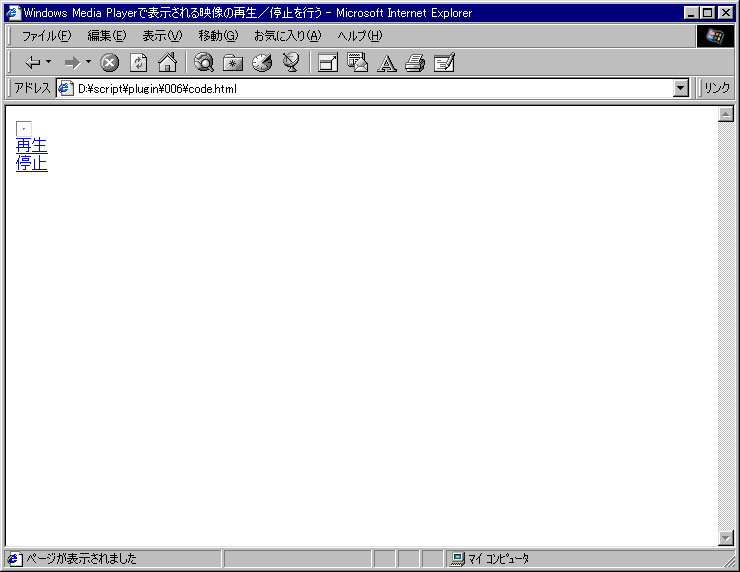This screenshot has width=740, height=572.
Task: Go to the Home page icon
Action: click(x=168, y=62)
